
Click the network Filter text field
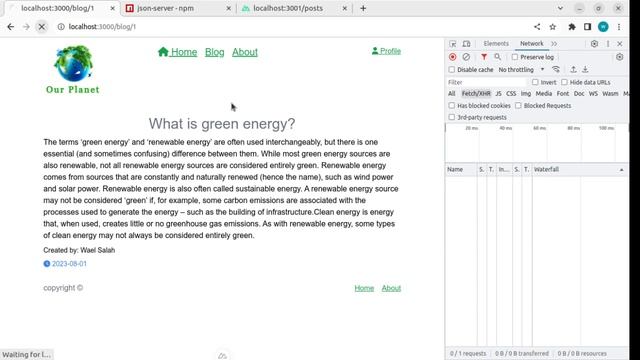click(487, 82)
